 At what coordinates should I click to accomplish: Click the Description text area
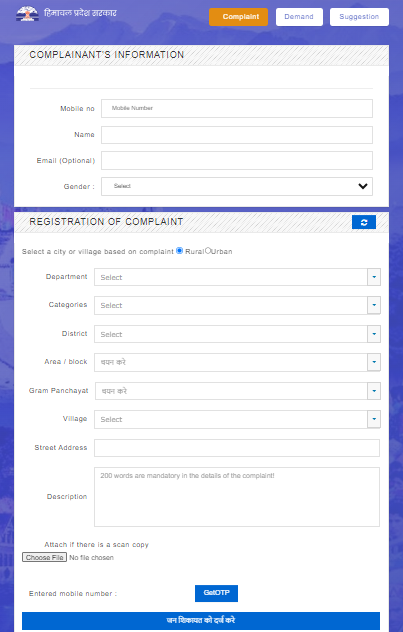pos(237,497)
